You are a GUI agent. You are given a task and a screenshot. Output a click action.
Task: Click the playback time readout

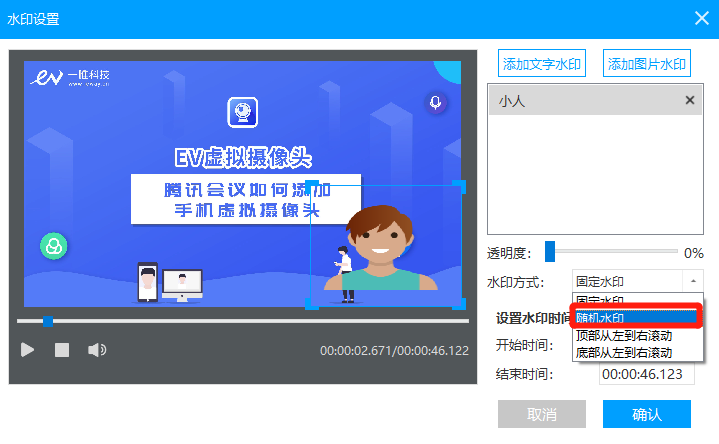click(394, 350)
